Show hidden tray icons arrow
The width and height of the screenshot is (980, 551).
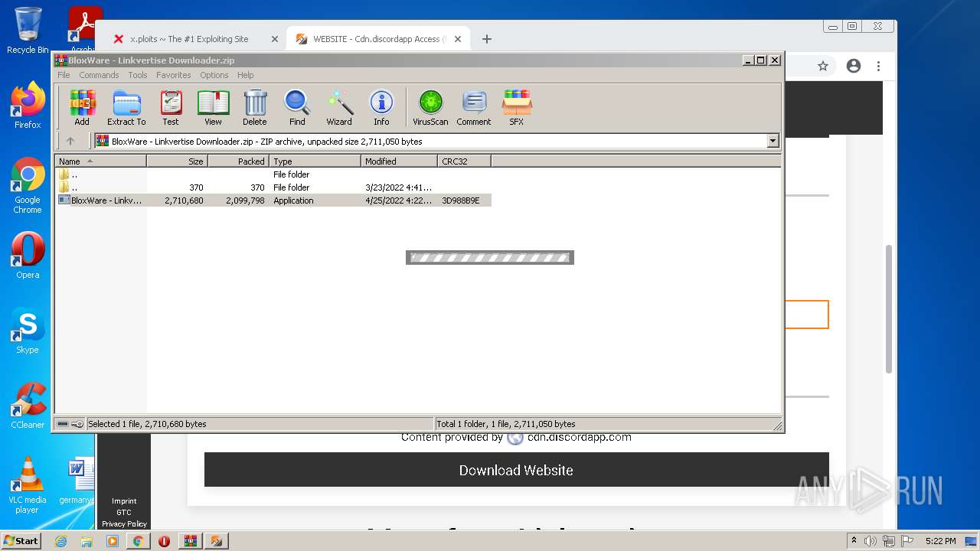(854, 541)
